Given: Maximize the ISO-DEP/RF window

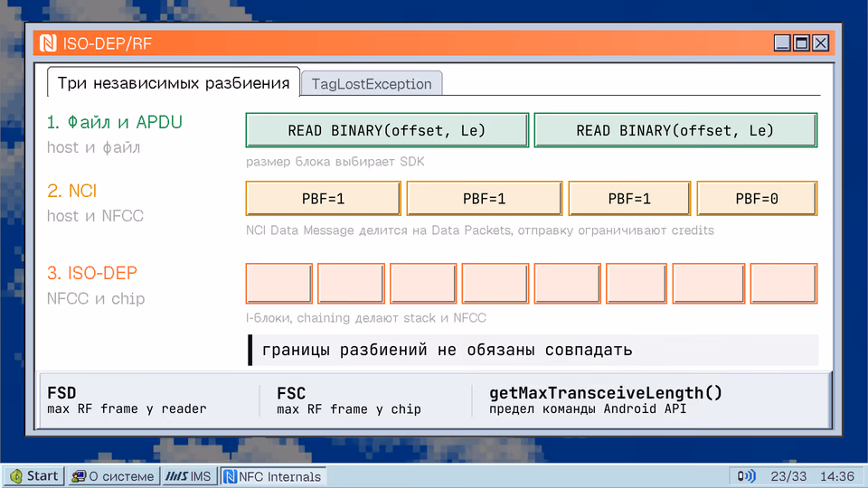Looking at the screenshot, I should (801, 42).
